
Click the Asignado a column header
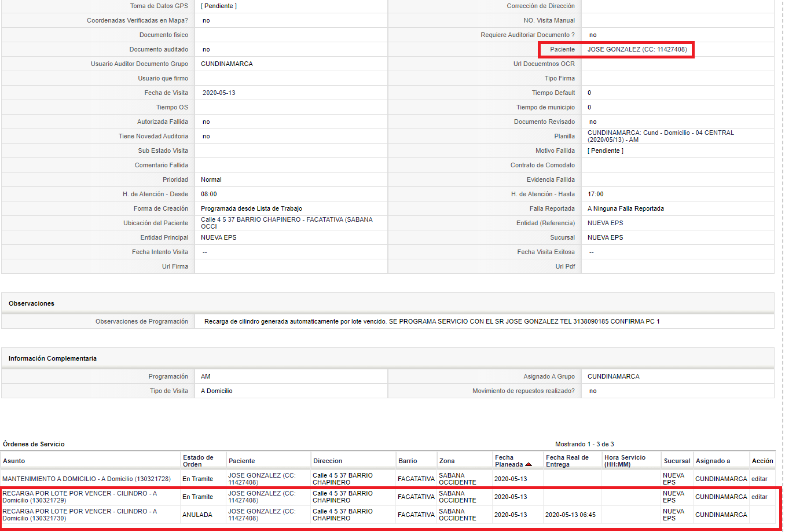713,461
